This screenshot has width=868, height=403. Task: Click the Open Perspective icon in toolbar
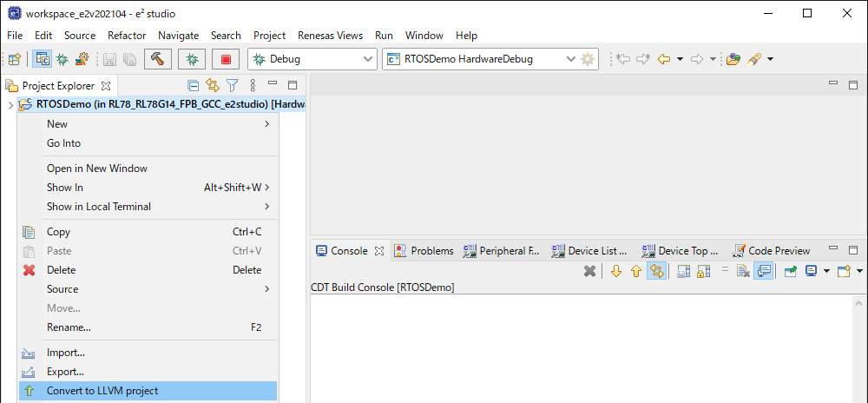[15, 59]
